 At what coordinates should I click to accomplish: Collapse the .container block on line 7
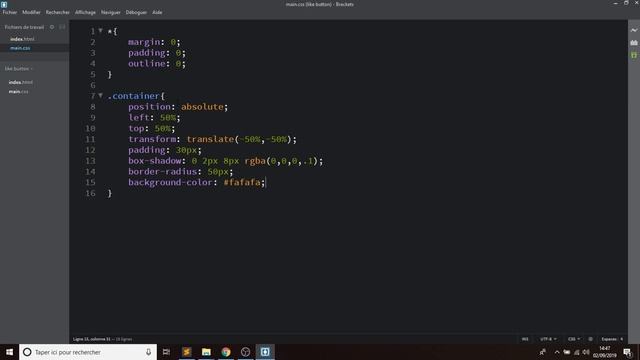tap(100, 96)
